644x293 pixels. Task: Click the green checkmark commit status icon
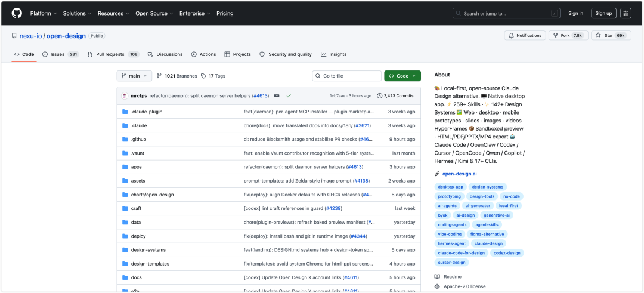[289, 95]
